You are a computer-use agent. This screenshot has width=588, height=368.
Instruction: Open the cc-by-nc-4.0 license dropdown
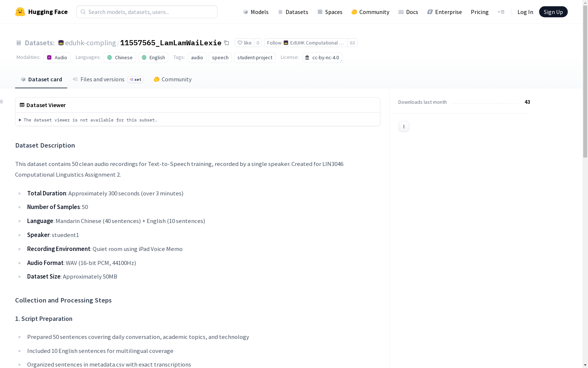[x=322, y=57]
